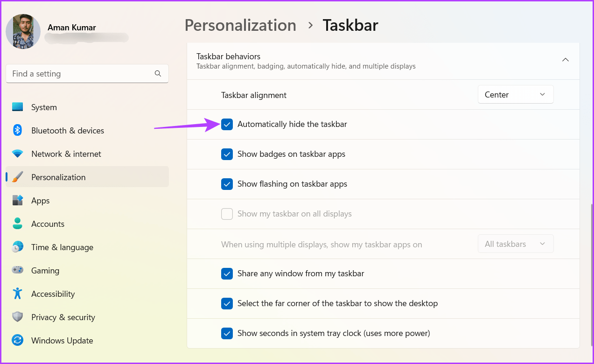The width and height of the screenshot is (594, 364).
Task: Uncheck Show badges on taskbar apps
Action: pos(227,154)
